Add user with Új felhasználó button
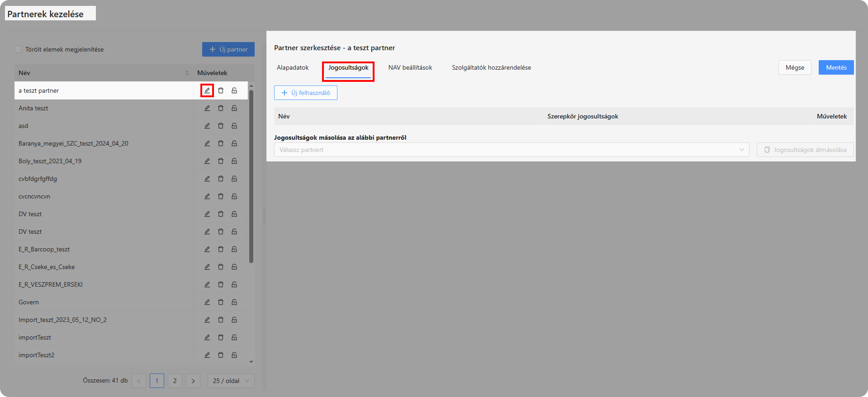The width and height of the screenshot is (868, 397). (x=306, y=93)
